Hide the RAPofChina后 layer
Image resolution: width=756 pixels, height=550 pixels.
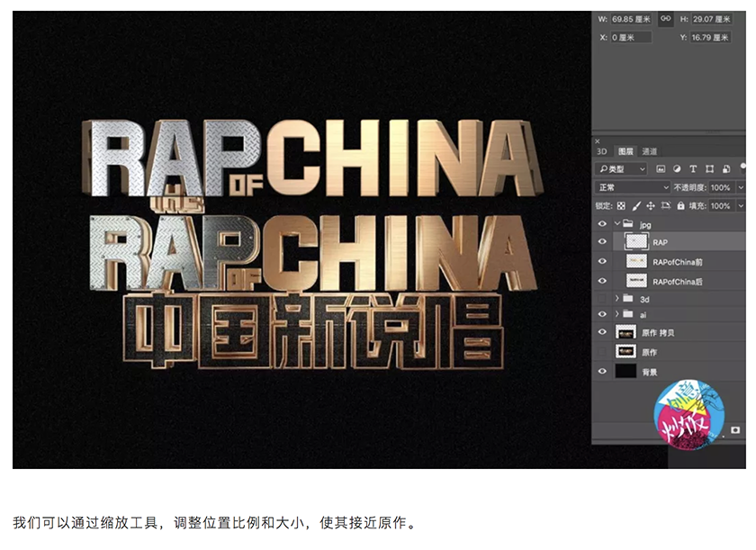tap(602, 281)
